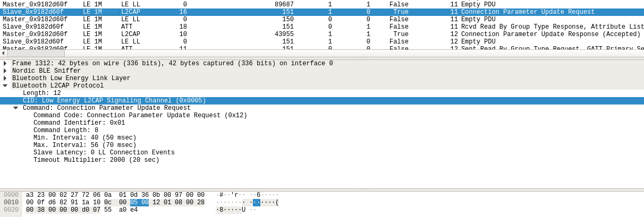This screenshot has height=217, width=644.
Task: Select the Command Length: 8 field
Action: coord(66,131)
